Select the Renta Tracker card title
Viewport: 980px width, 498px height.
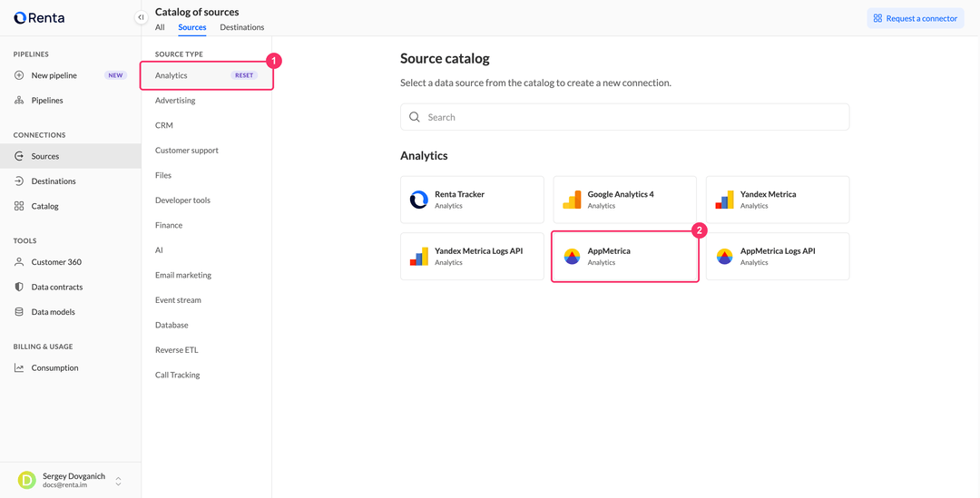(459, 194)
